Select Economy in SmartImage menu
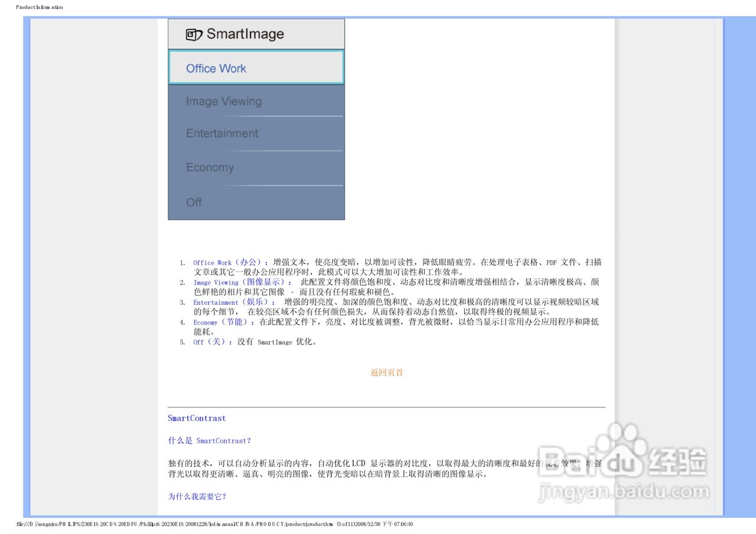The width and height of the screenshot is (756, 534). (256, 168)
